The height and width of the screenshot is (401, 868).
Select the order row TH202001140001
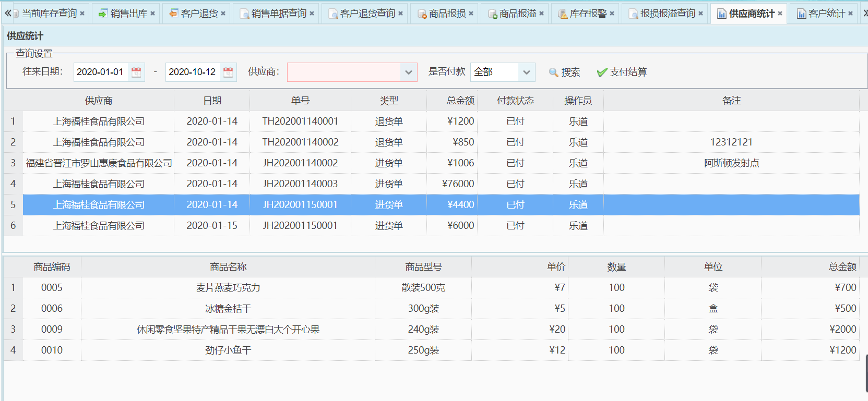(x=432, y=121)
